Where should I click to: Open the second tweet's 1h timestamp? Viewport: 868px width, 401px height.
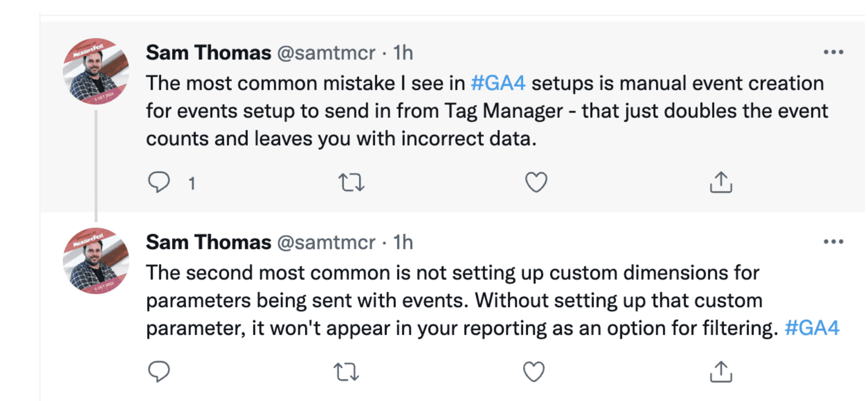403,243
